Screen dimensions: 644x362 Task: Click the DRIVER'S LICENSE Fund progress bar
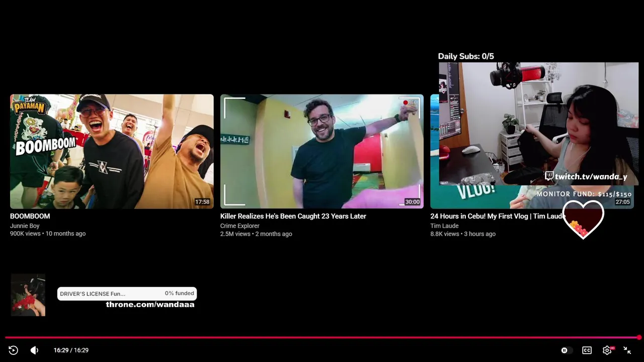(127, 294)
